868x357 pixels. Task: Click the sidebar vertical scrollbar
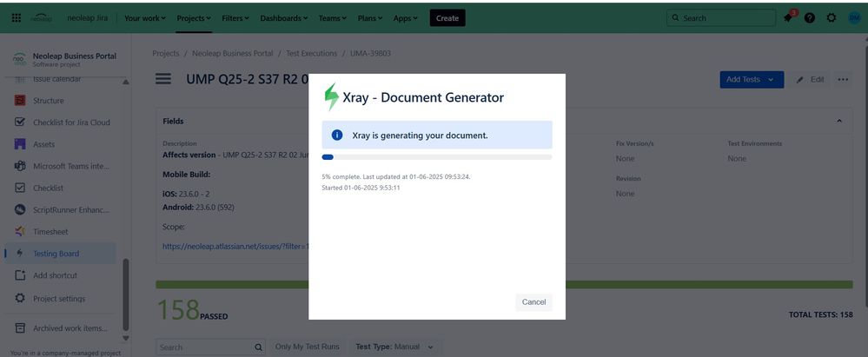pos(126,294)
